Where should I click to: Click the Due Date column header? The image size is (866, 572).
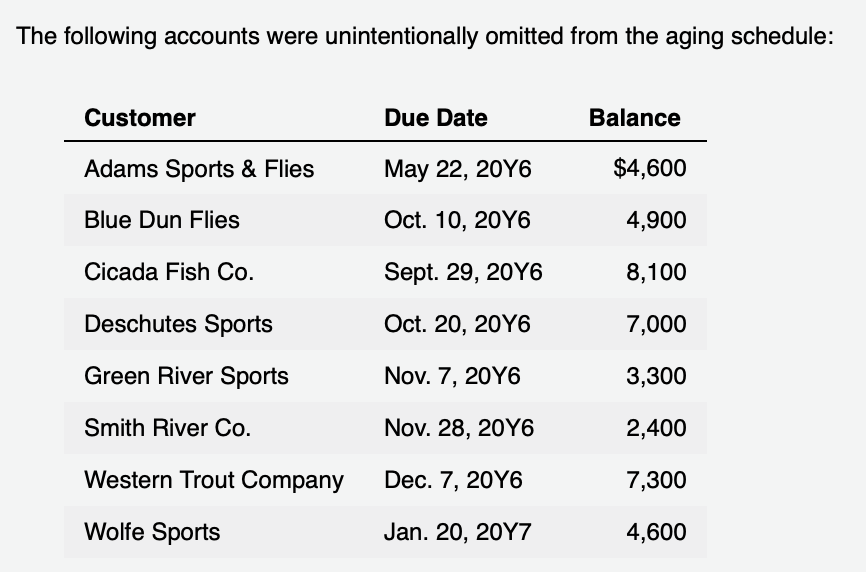point(436,118)
